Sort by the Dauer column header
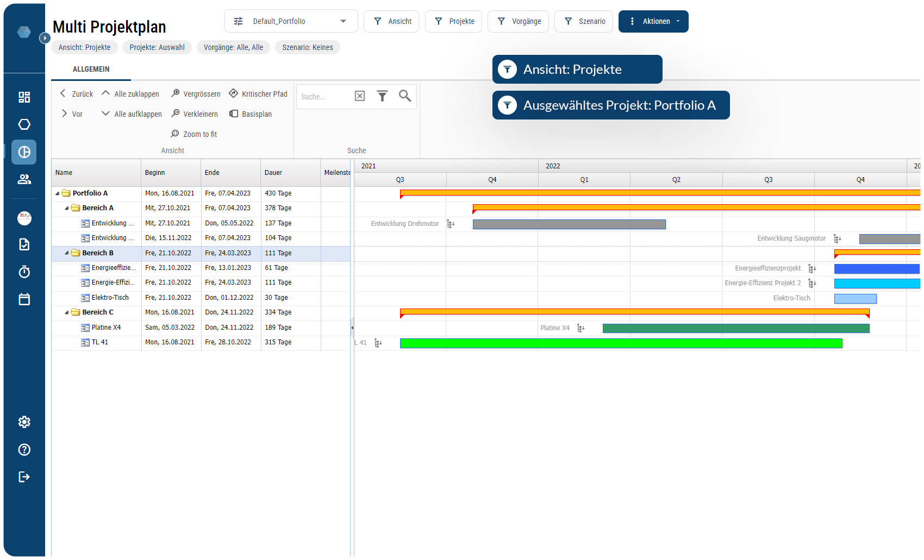Viewport: 924px width, 560px height. click(291, 173)
